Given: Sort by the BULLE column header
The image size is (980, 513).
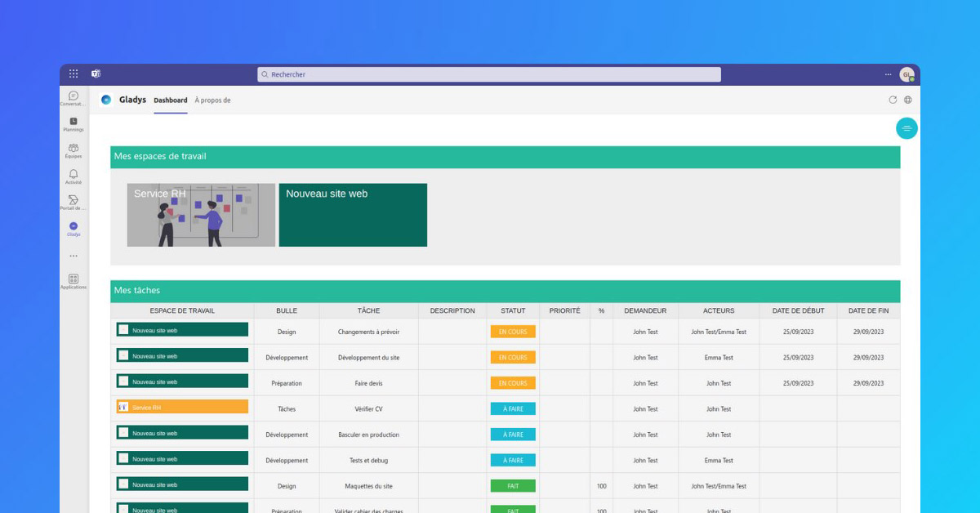Looking at the screenshot, I should 287,310.
